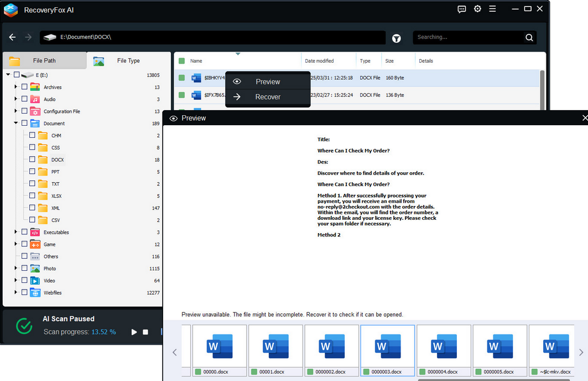Stop the AI scan
This screenshot has height=381, width=588.
pyautogui.click(x=145, y=332)
